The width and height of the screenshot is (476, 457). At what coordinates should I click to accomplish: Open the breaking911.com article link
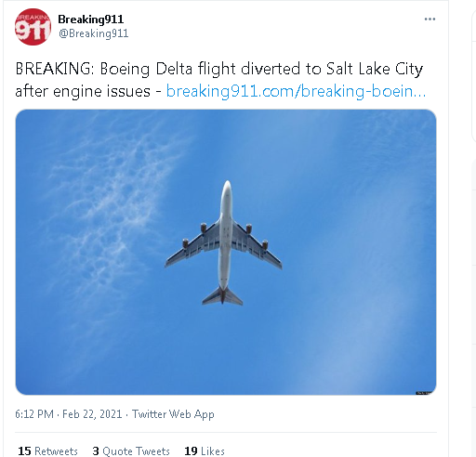(x=296, y=91)
